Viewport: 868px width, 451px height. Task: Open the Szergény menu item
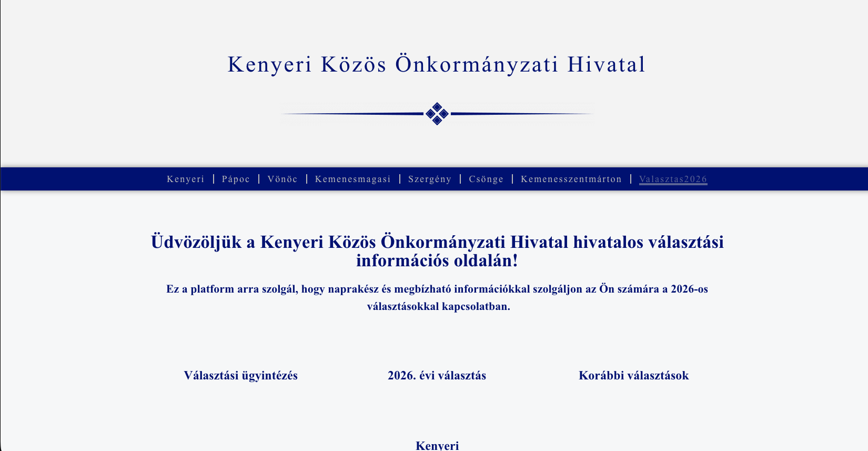point(430,179)
